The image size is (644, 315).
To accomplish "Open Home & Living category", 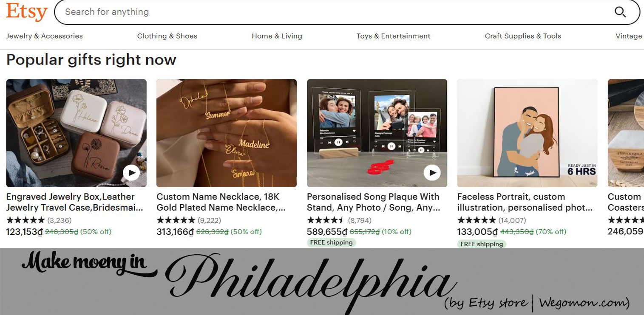I will click(277, 36).
